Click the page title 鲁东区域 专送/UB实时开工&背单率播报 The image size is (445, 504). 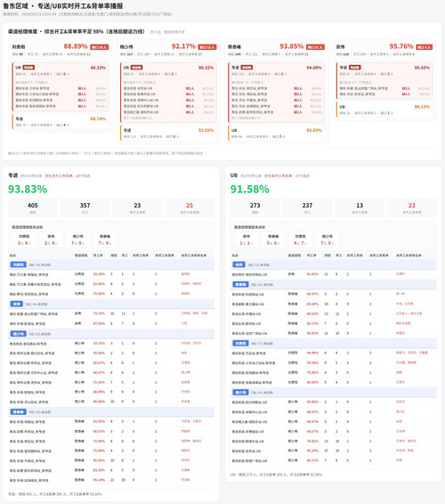click(x=63, y=6)
